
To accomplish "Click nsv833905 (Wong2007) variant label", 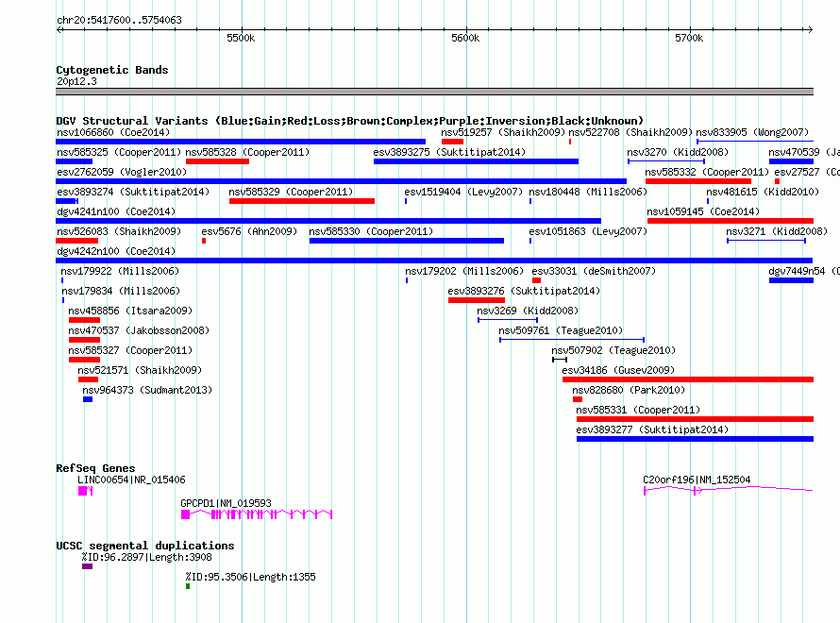I will [x=752, y=132].
